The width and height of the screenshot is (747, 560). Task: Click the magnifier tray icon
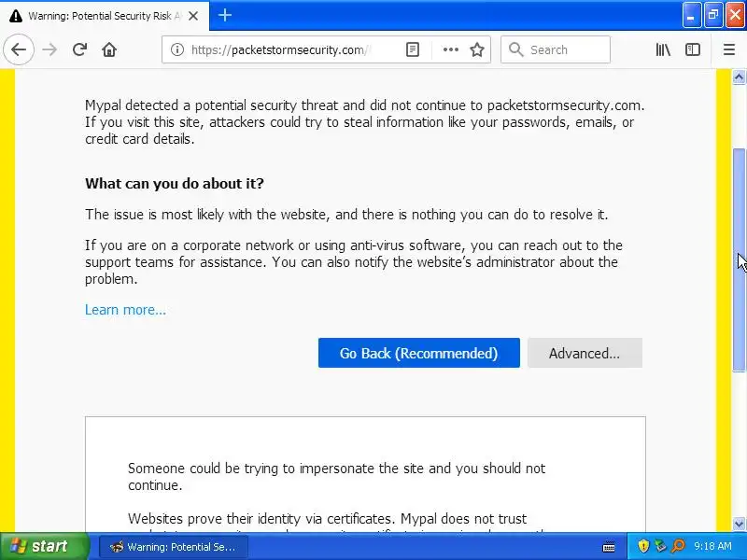click(x=679, y=546)
